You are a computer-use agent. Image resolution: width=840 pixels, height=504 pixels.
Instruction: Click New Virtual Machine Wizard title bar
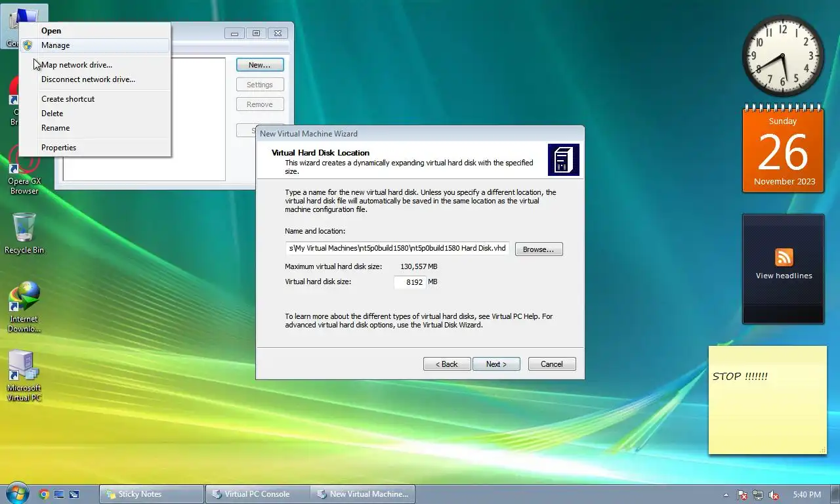click(x=420, y=133)
